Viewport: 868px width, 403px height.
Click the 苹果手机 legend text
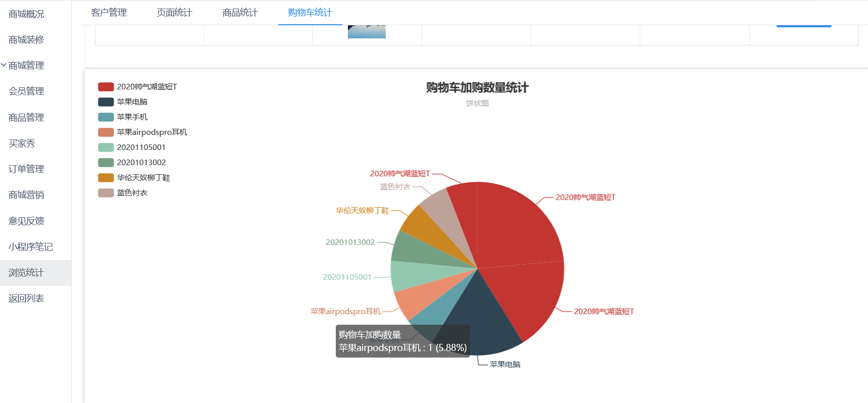coord(132,117)
